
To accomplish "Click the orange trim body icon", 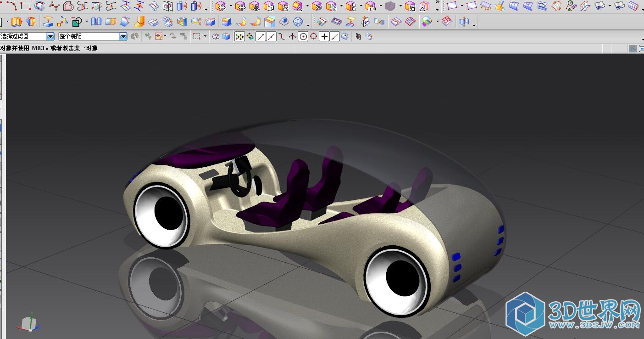I will point(140,21).
